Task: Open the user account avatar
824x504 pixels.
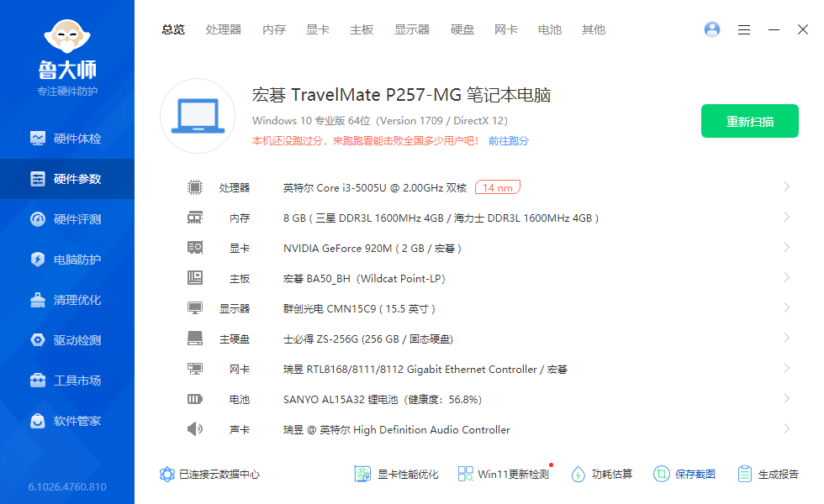Action: 712,29
